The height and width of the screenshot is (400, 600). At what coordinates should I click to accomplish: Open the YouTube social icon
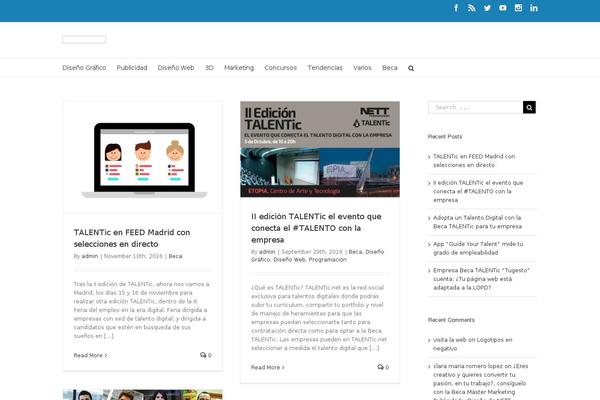click(x=503, y=8)
